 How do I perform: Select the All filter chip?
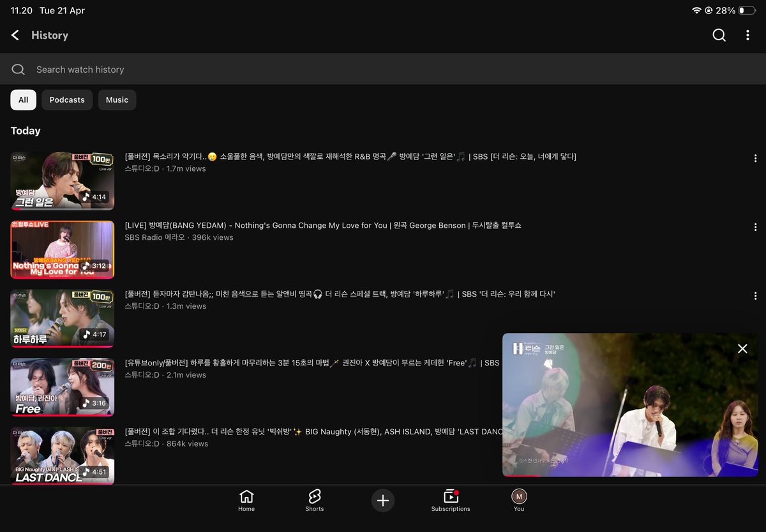tap(23, 100)
